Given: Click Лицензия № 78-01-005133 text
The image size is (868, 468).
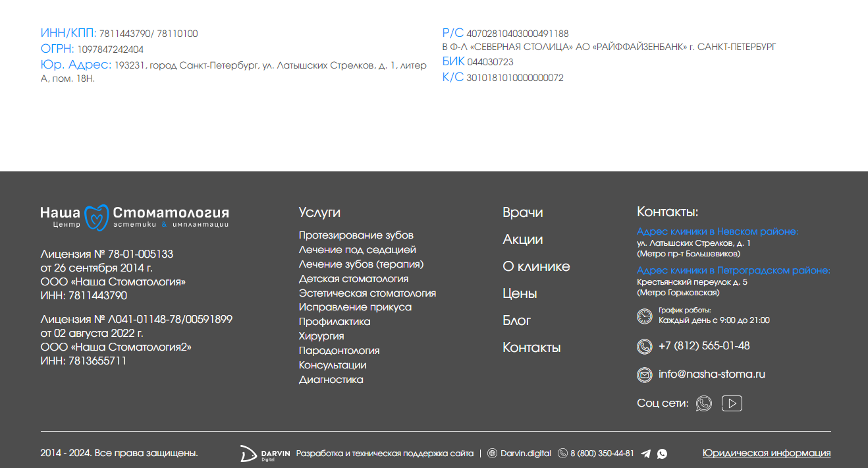Looking at the screenshot, I should tap(107, 254).
